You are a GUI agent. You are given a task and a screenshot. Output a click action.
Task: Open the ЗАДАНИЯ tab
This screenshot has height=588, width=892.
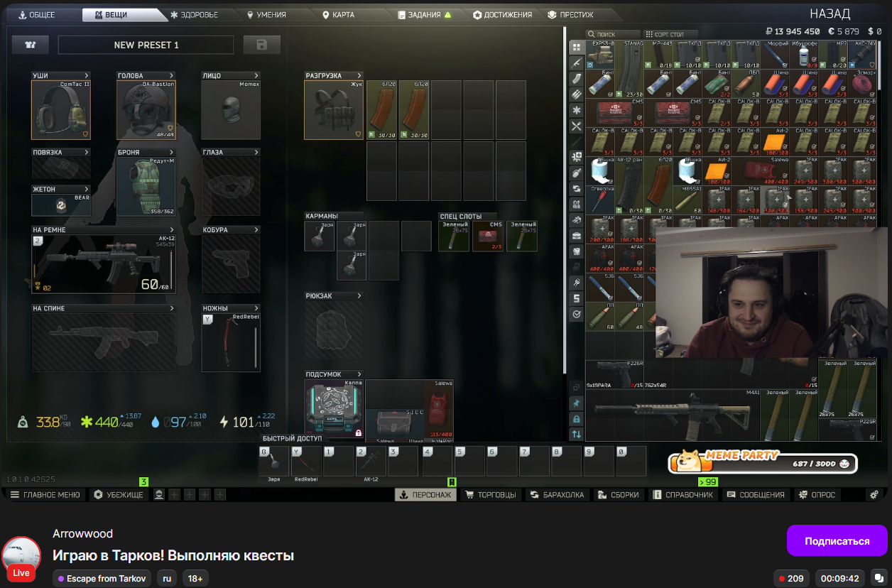click(425, 15)
